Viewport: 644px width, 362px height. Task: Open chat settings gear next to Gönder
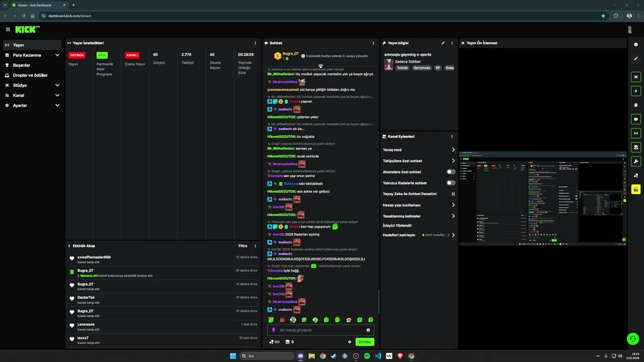pyautogui.click(x=350, y=342)
